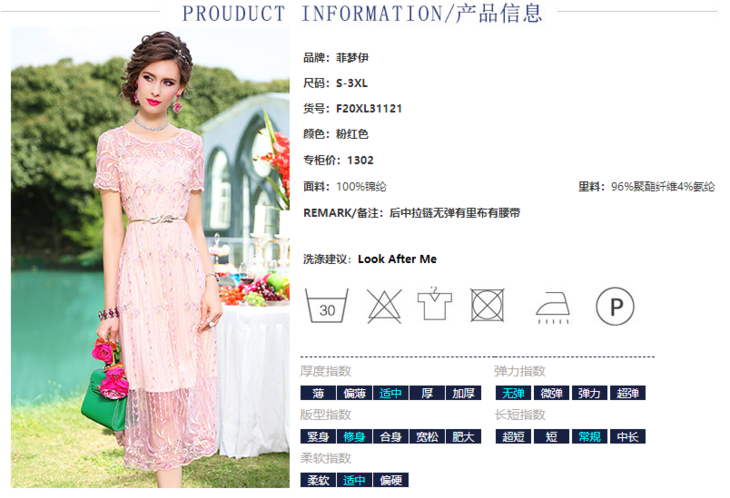730x498 pixels.
Task: Click the item number F20XL31121
Action: [x=367, y=108]
